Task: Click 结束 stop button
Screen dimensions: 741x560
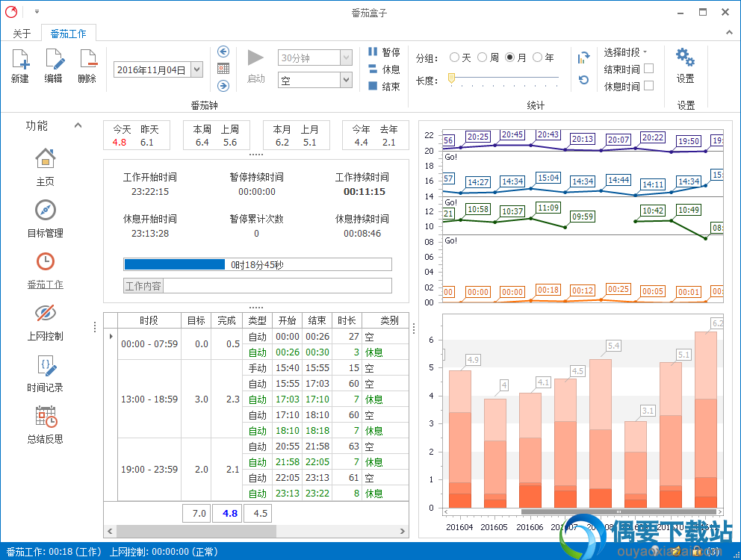Action: [384, 86]
